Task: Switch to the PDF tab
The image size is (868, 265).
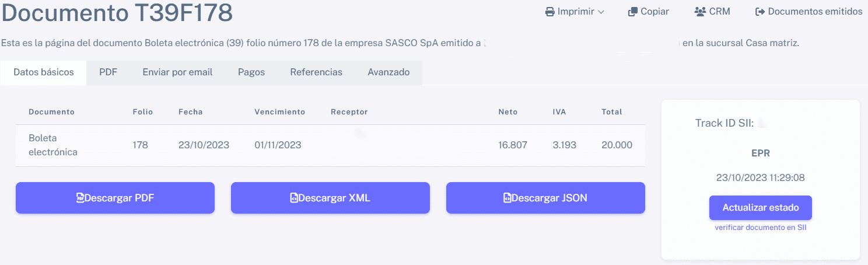Action: click(x=108, y=72)
